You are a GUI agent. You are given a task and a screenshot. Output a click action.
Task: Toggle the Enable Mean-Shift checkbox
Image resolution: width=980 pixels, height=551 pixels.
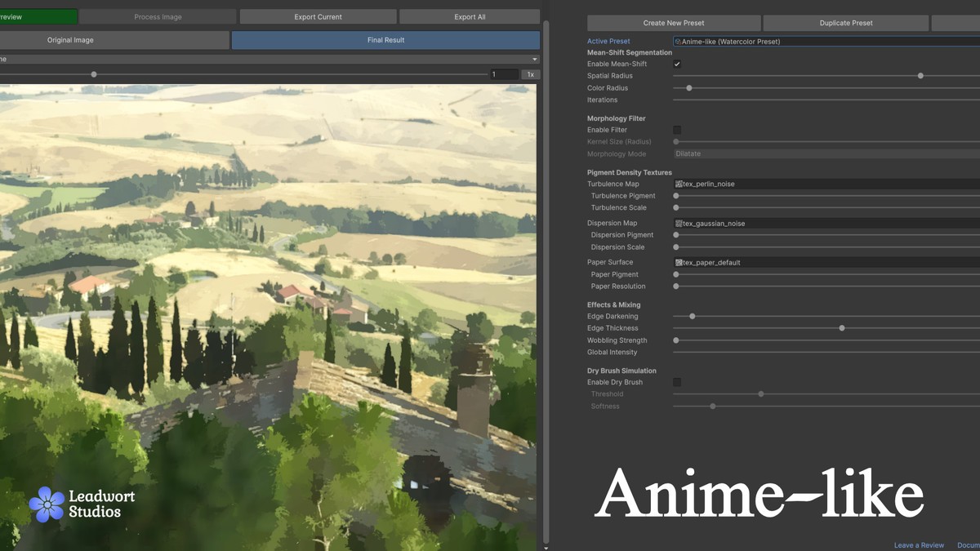click(677, 64)
